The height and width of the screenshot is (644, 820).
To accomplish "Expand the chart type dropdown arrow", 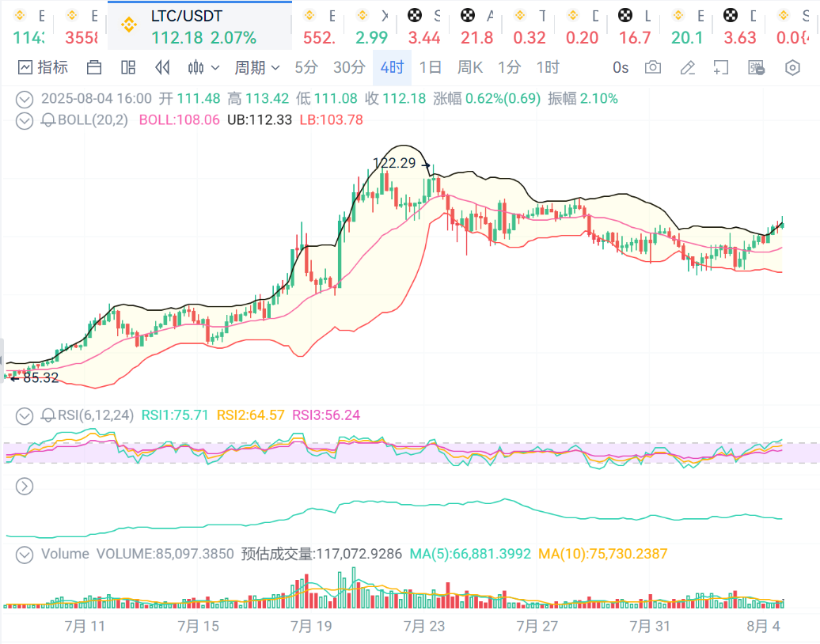I will coord(215,68).
